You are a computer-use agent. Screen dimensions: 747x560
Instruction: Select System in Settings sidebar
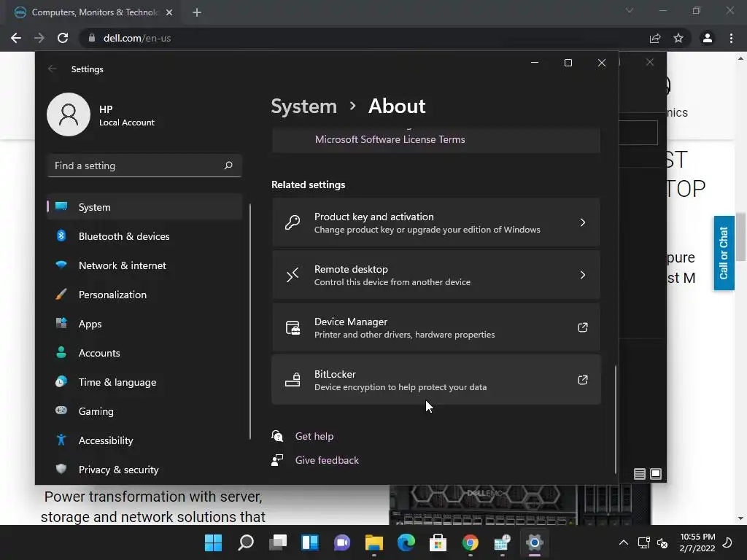(144, 207)
